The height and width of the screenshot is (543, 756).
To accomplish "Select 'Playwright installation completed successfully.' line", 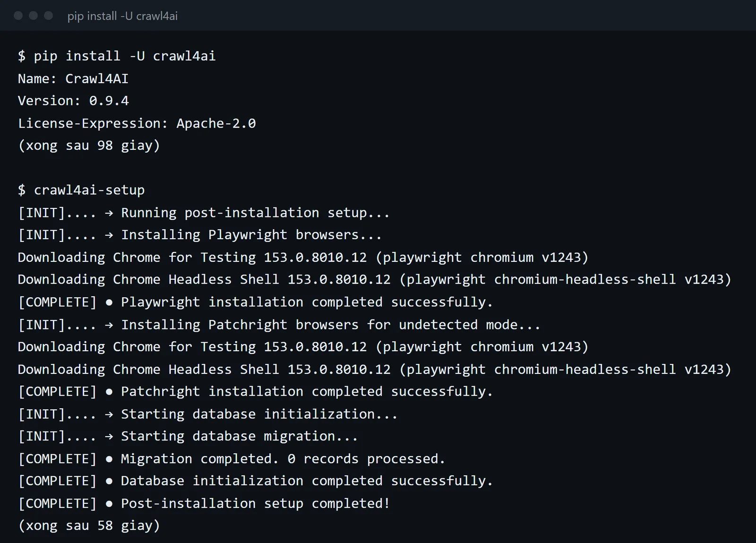I will click(256, 302).
